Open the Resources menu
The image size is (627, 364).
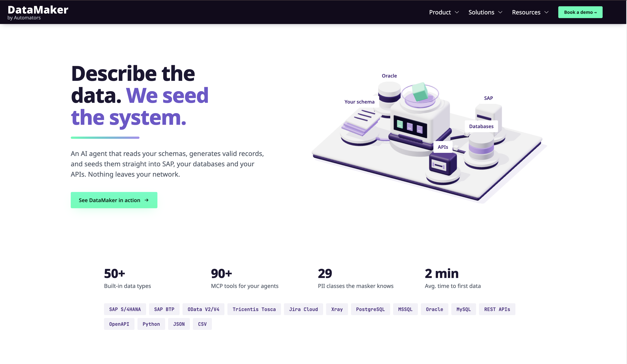coord(530,12)
